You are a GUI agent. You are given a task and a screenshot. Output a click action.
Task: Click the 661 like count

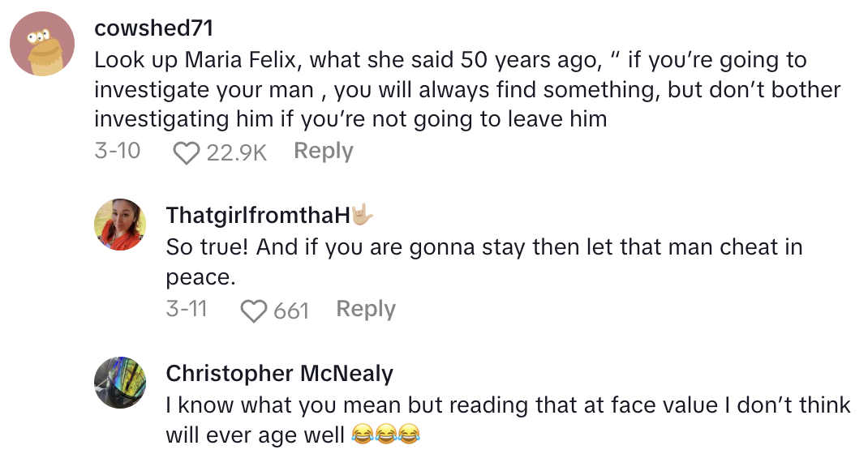(x=291, y=311)
